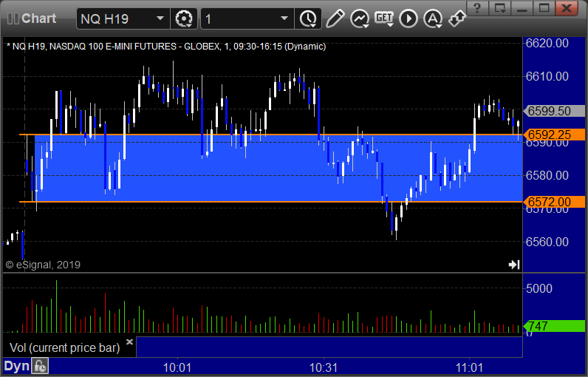Click the 6610.00 price axis label
The image size is (588, 377).
point(547,77)
